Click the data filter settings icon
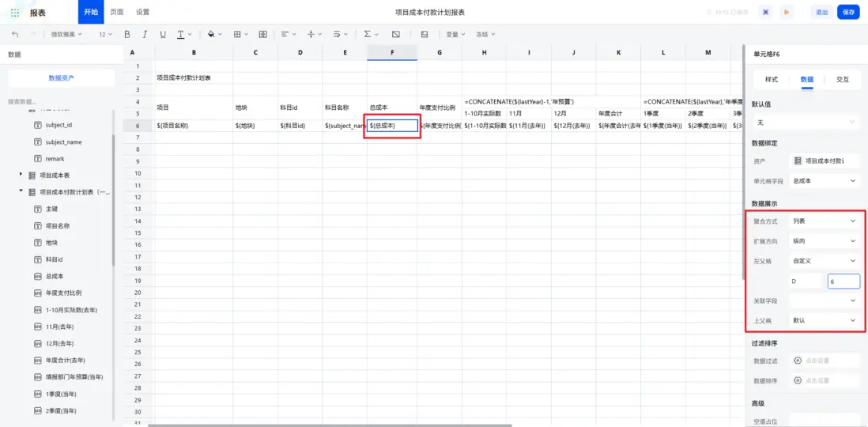Screen dimensions: 868x427 798,361
